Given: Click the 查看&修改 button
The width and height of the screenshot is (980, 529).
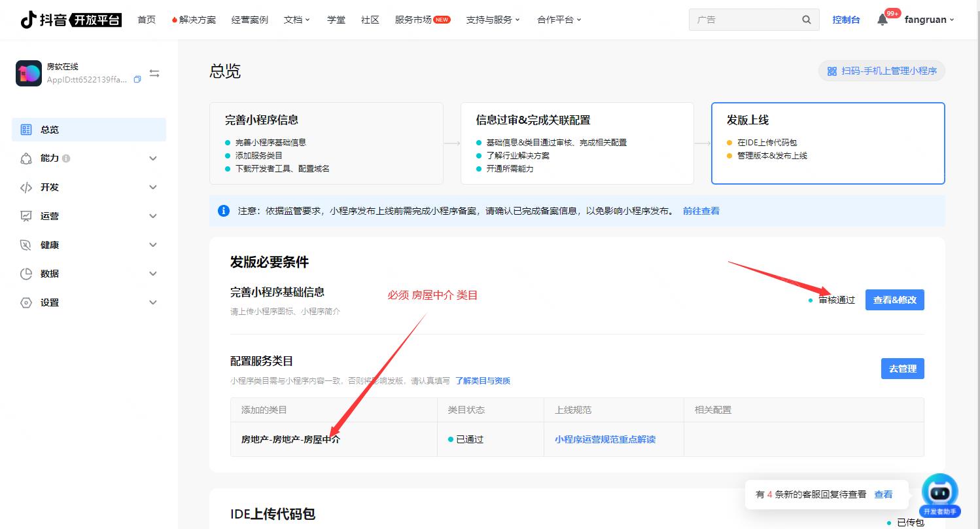Looking at the screenshot, I should coord(895,300).
